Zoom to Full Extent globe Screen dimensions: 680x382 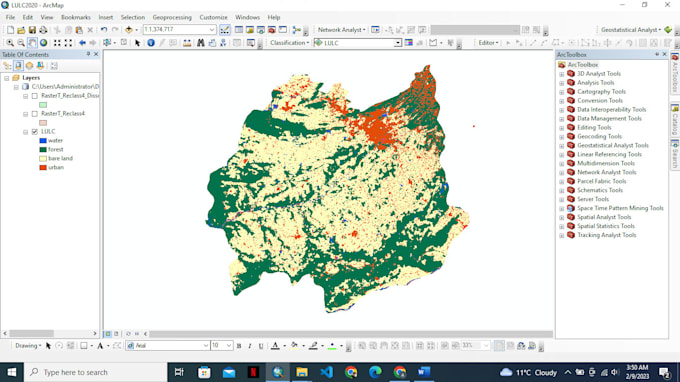[x=44, y=43]
